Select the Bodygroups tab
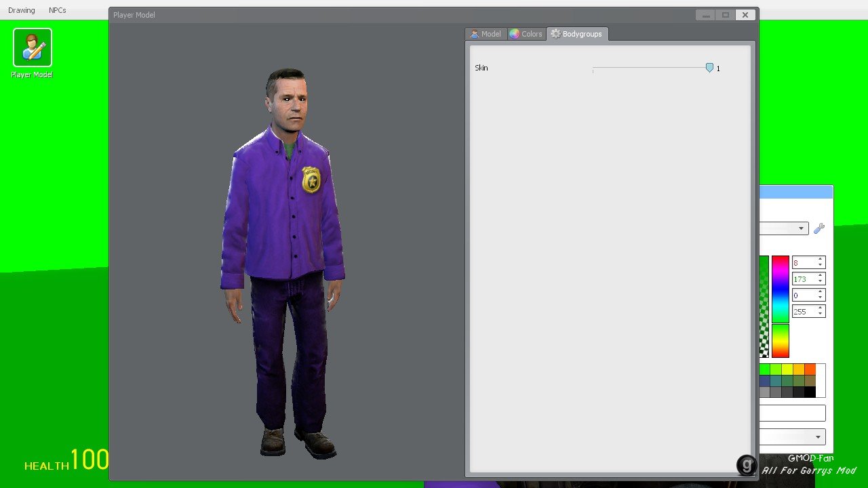Screen dimensions: 868x488 point(577,34)
